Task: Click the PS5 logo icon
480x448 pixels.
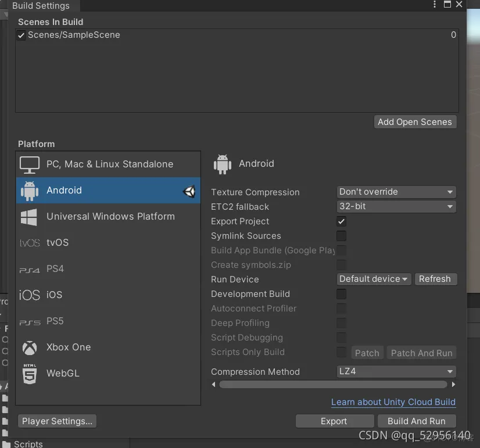Action: (30, 322)
